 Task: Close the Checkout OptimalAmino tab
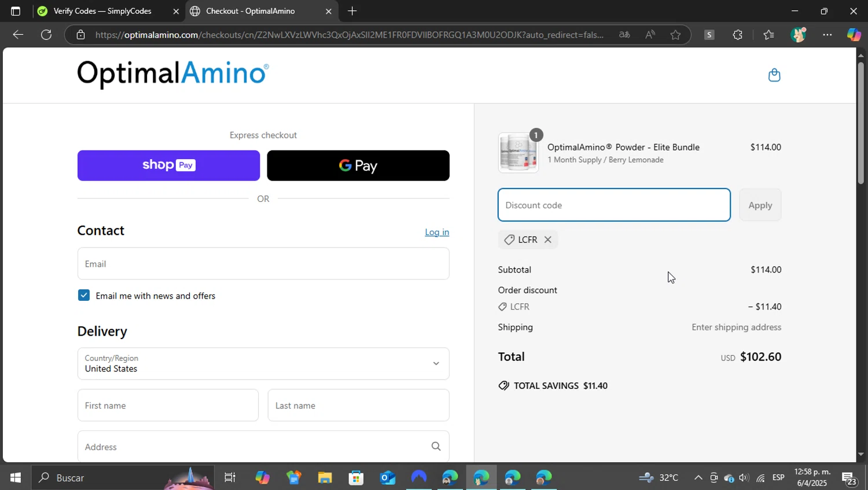point(328,11)
